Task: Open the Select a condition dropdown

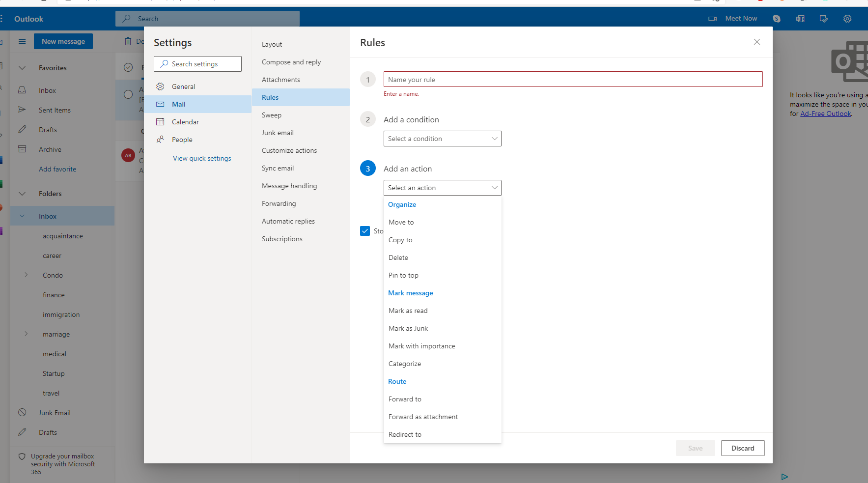Action: (443, 139)
